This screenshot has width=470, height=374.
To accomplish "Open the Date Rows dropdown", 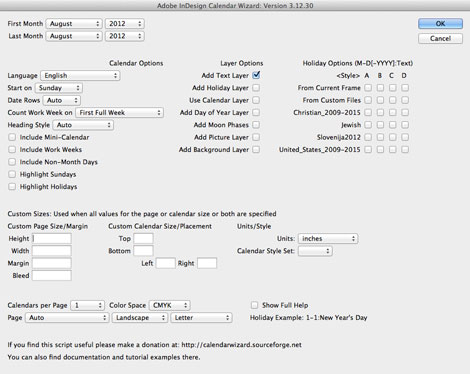I will tap(62, 100).
